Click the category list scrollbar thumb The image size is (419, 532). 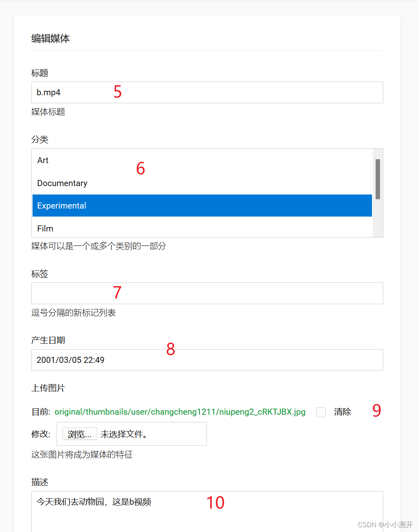point(378,179)
